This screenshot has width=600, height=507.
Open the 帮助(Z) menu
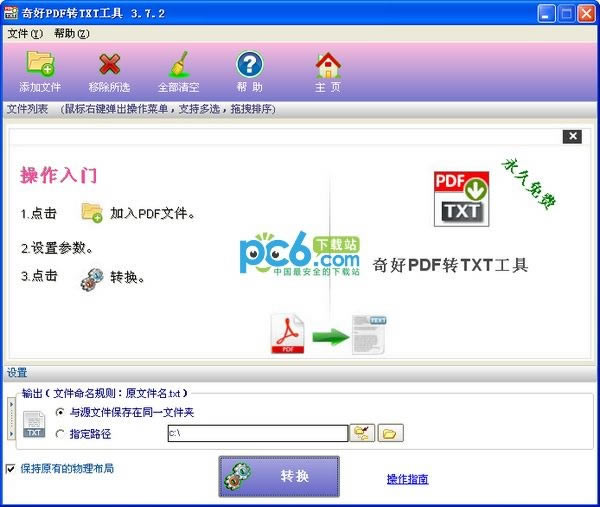coord(72,34)
